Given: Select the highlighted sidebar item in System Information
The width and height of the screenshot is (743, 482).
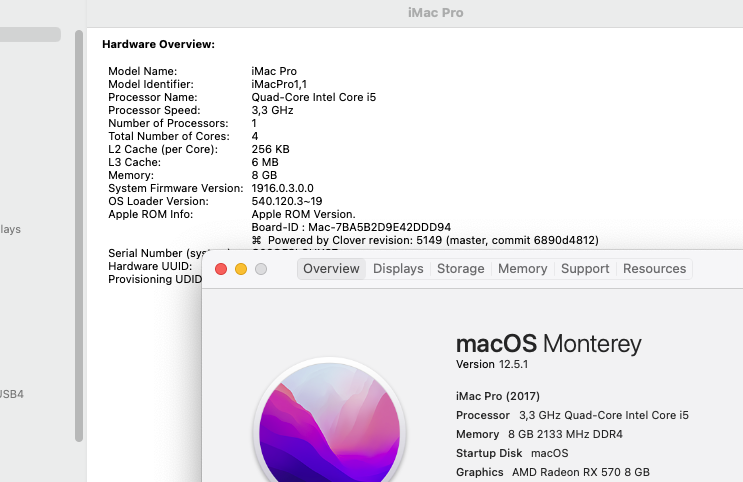Looking at the screenshot, I should tap(30, 34).
